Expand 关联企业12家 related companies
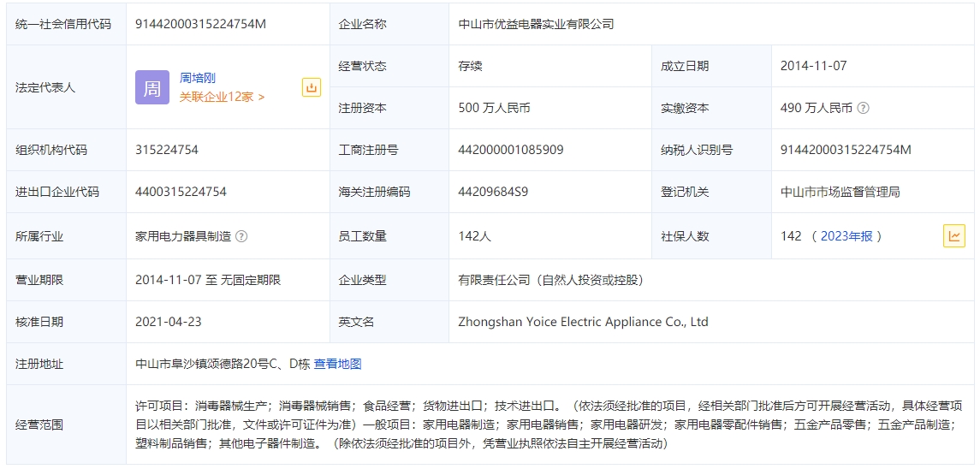 (222, 97)
